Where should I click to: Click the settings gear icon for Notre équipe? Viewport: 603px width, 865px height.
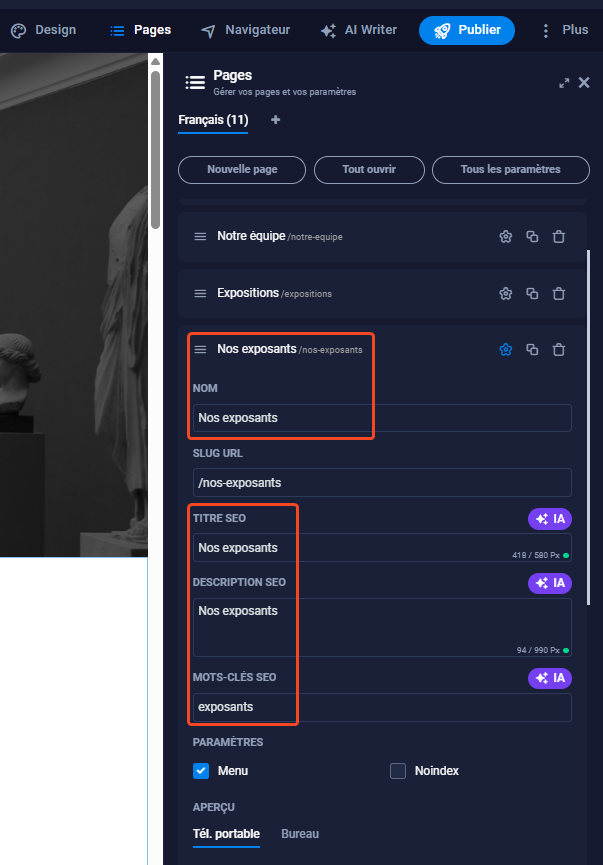click(x=506, y=237)
